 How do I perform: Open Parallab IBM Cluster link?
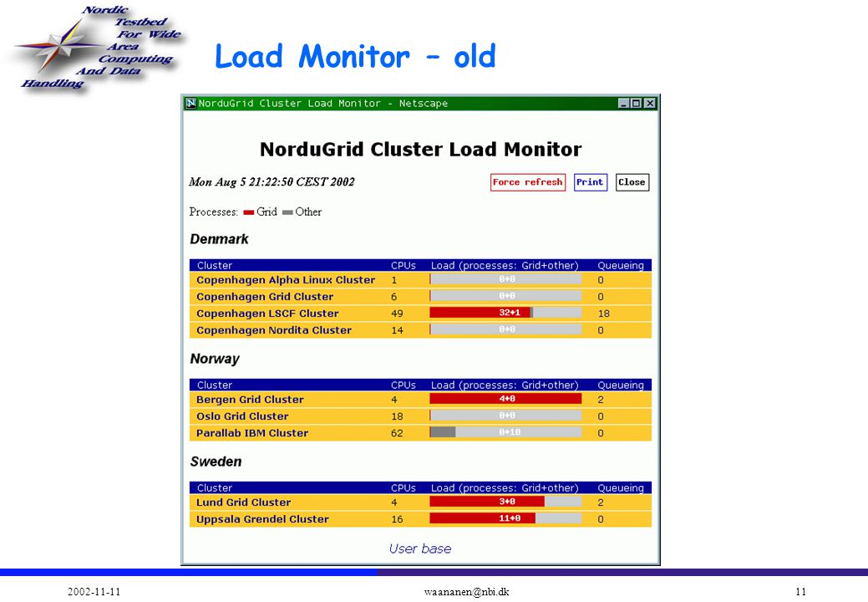[x=251, y=432]
